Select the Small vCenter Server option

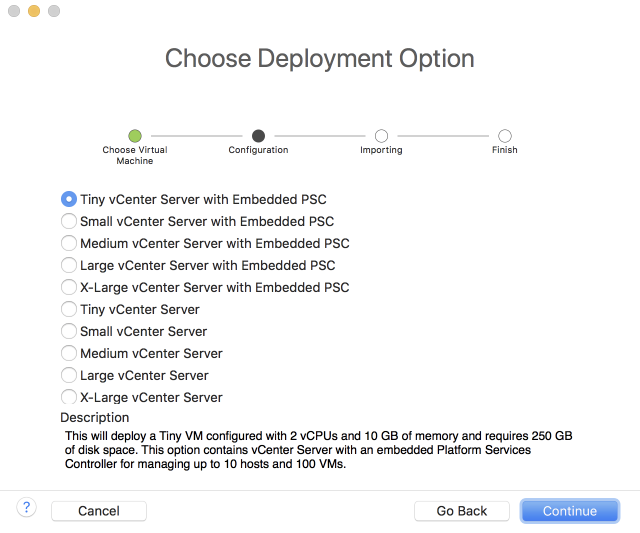(69, 331)
